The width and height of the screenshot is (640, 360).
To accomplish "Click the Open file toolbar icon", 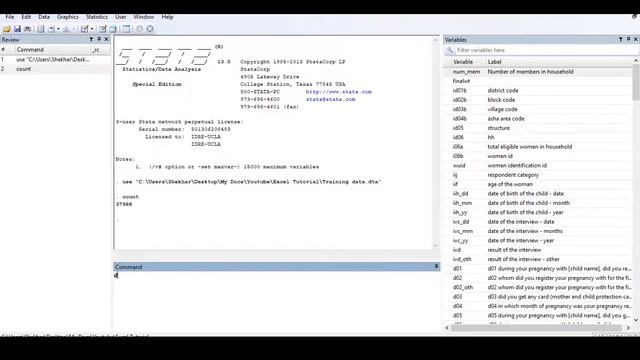I will click(7, 29).
